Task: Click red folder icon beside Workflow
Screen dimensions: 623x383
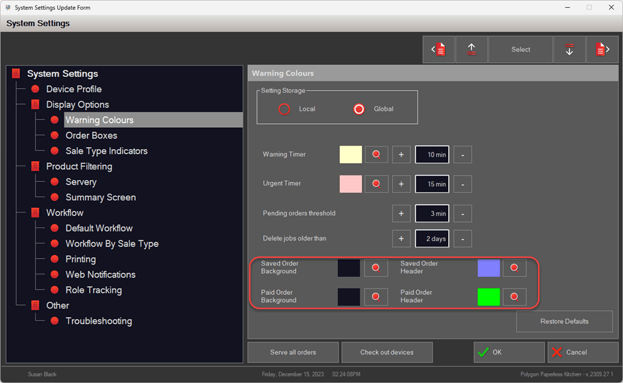Action: tap(35, 213)
